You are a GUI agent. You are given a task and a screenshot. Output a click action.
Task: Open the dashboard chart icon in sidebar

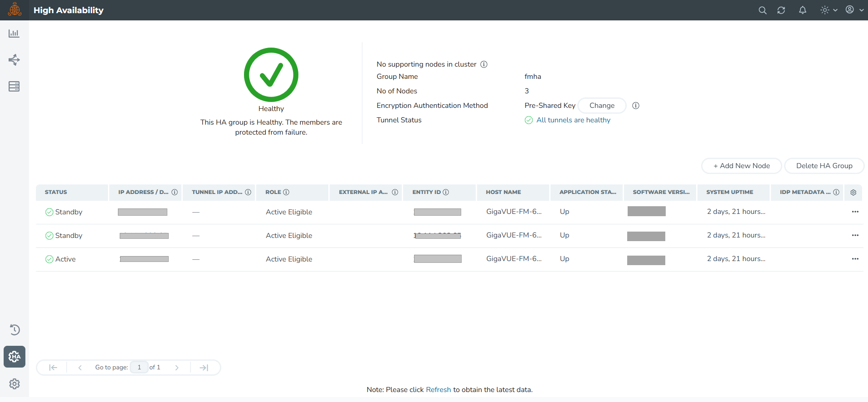point(14,34)
